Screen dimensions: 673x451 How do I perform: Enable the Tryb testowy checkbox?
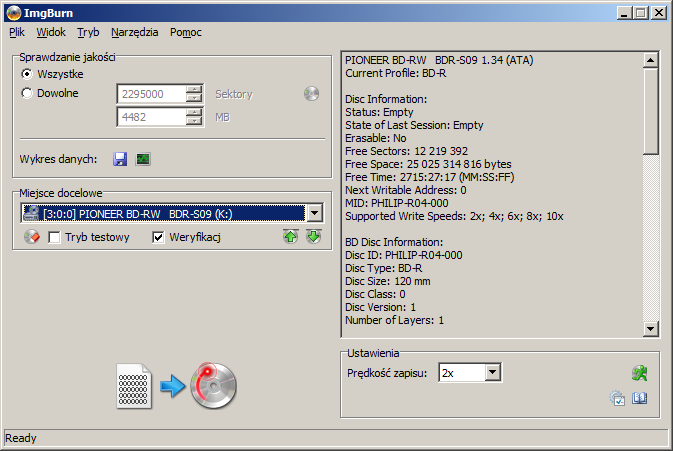[54, 237]
